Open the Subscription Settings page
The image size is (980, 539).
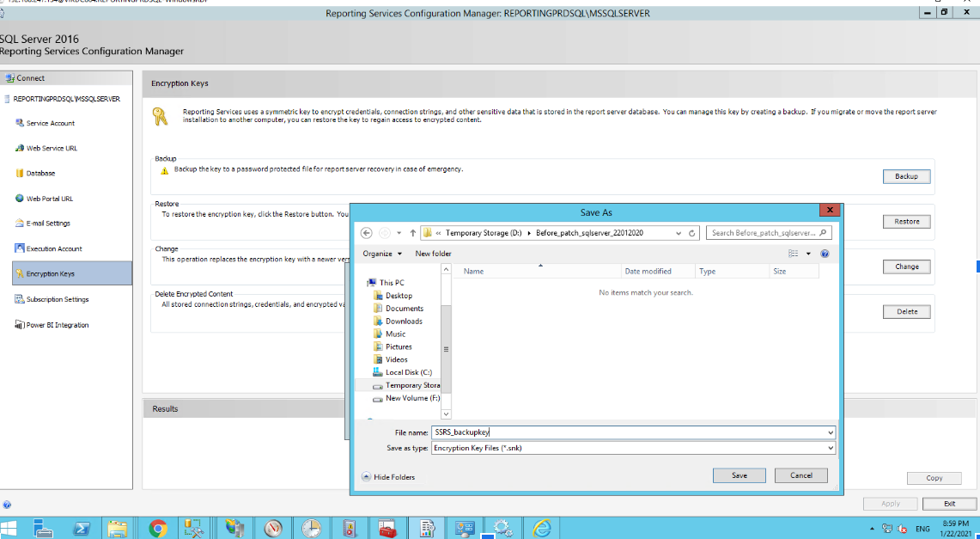(x=58, y=299)
